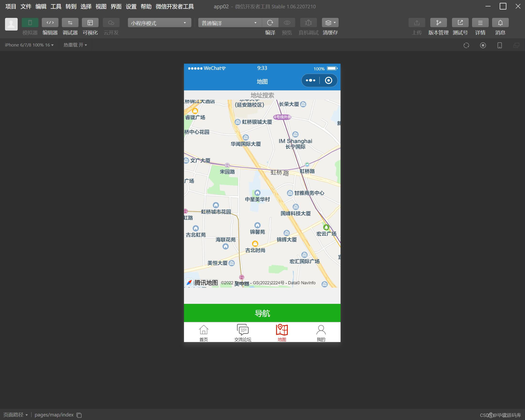Click the 国峰科技大厦 map marker
The height and width of the screenshot is (420, 525).
coord(296,207)
